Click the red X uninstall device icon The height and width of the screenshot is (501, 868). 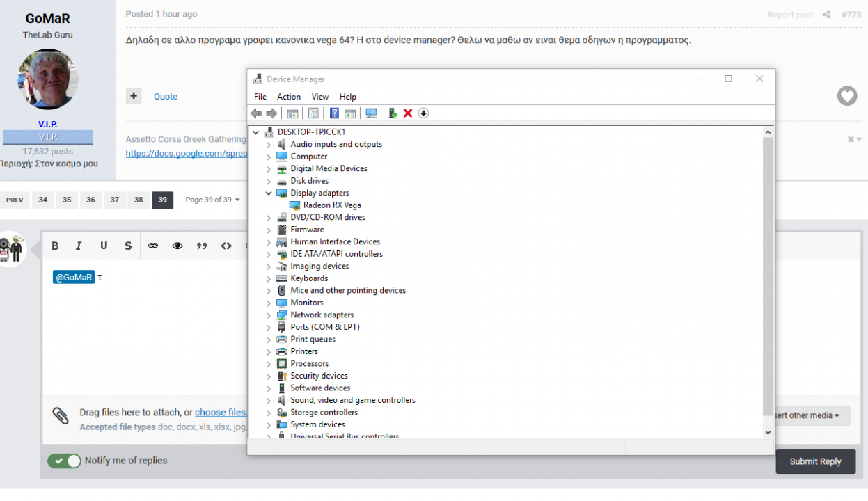point(408,113)
